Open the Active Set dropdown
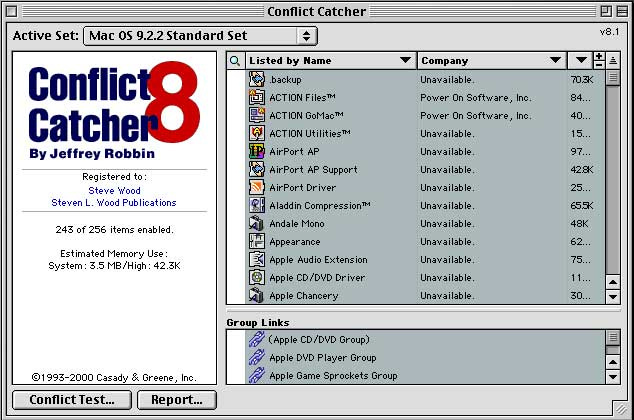Screen dimensions: 634x420 (x=200, y=36)
